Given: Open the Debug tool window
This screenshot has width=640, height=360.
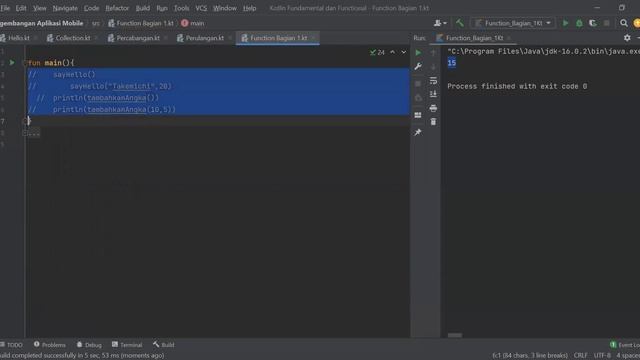Looking at the screenshot, I should pos(89,345).
